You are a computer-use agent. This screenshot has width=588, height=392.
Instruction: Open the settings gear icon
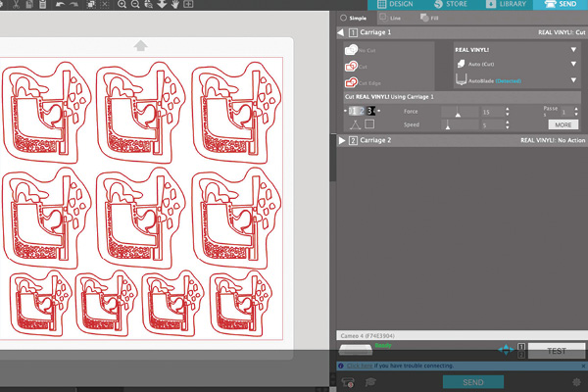click(576, 382)
